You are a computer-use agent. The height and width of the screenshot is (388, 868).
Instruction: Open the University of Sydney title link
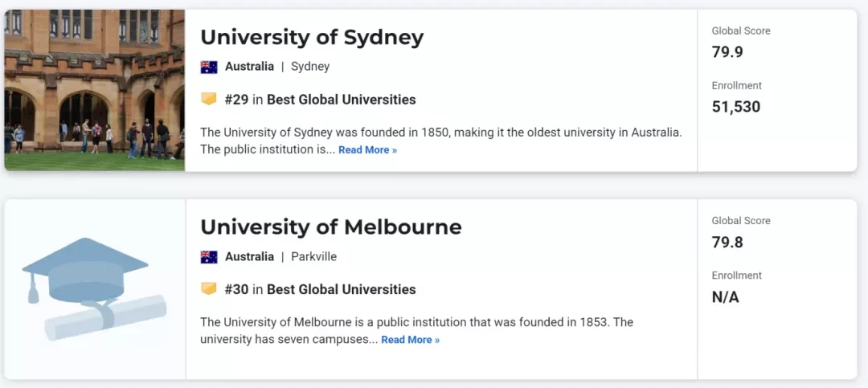click(x=312, y=38)
